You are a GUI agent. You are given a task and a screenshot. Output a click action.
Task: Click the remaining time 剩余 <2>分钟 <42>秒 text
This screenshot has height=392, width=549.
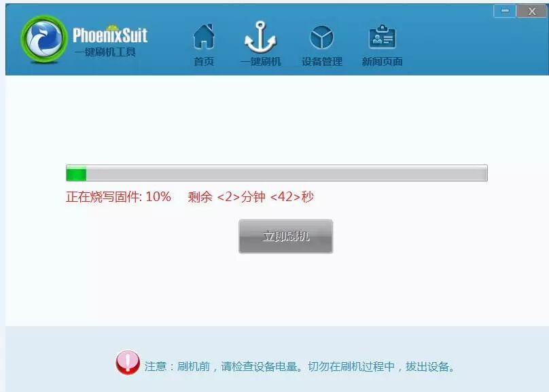click(251, 197)
